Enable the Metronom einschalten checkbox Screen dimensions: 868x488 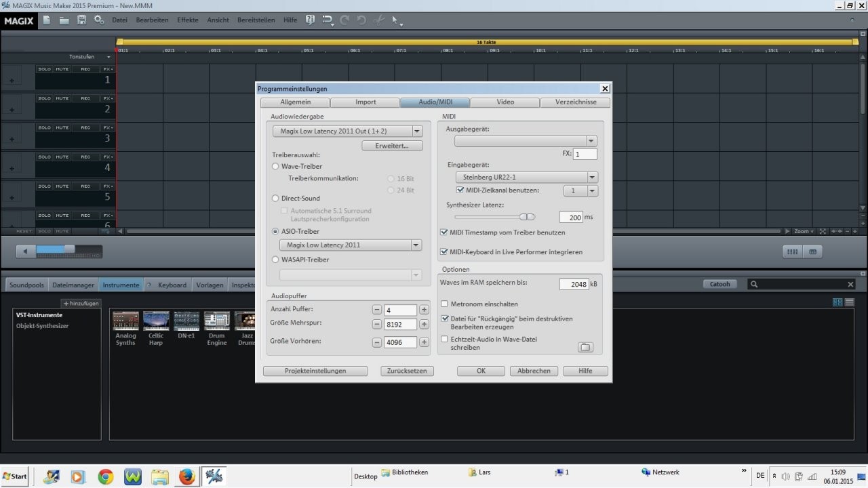click(x=445, y=304)
